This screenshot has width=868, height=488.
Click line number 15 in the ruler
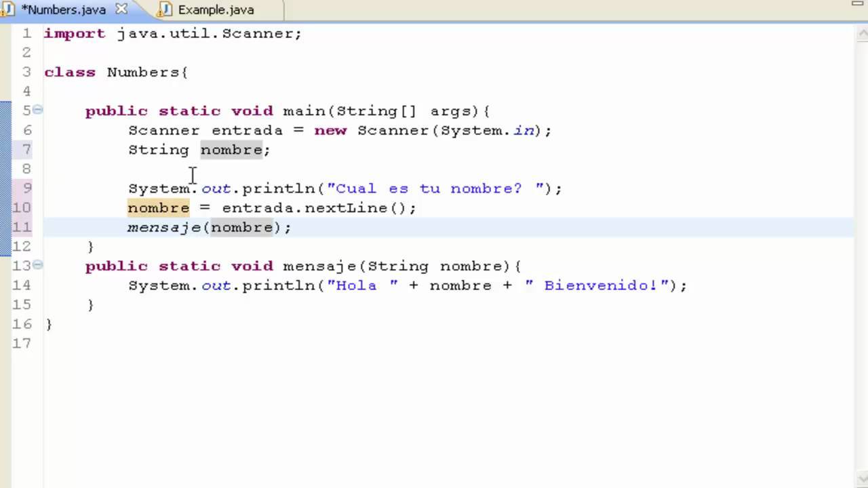pos(22,305)
